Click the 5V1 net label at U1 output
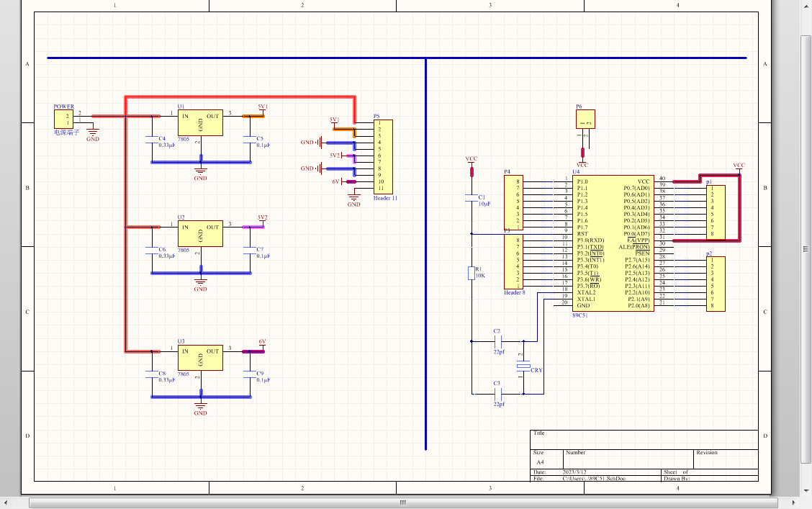 (x=263, y=107)
